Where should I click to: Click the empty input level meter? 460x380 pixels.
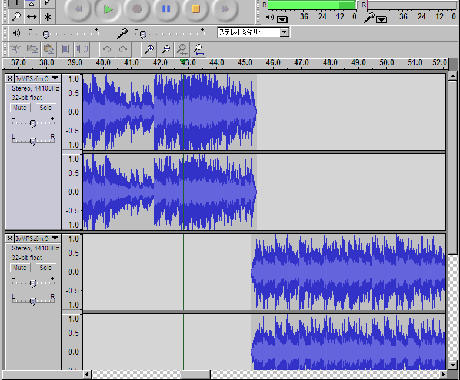412,5
